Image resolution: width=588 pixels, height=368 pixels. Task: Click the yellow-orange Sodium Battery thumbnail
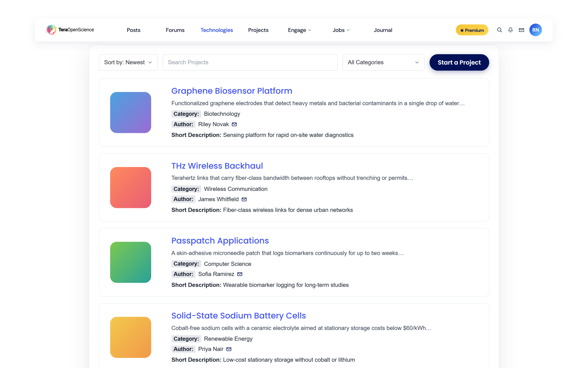130,337
